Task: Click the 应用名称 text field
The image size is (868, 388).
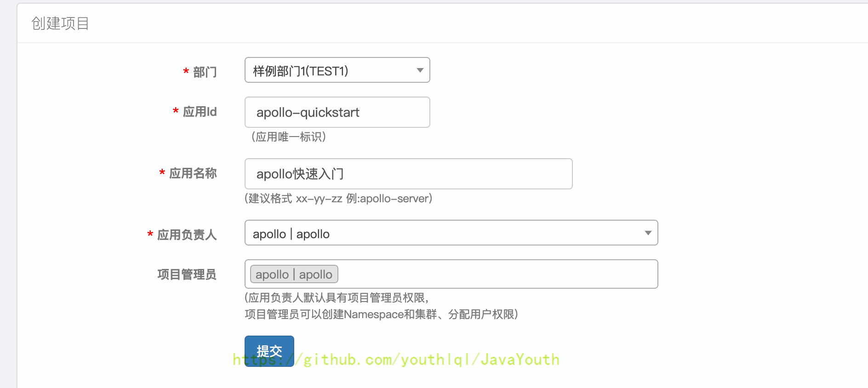Action: click(x=408, y=174)
